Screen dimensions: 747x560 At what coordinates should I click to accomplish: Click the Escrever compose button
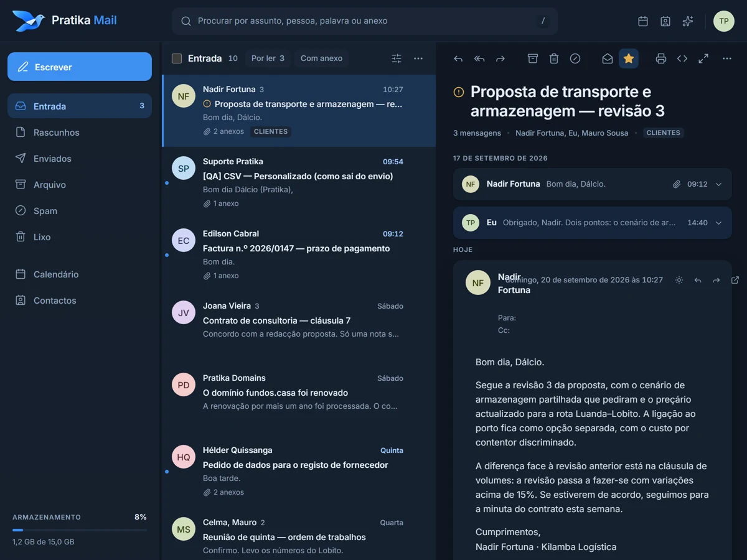(x=80, y=67)
